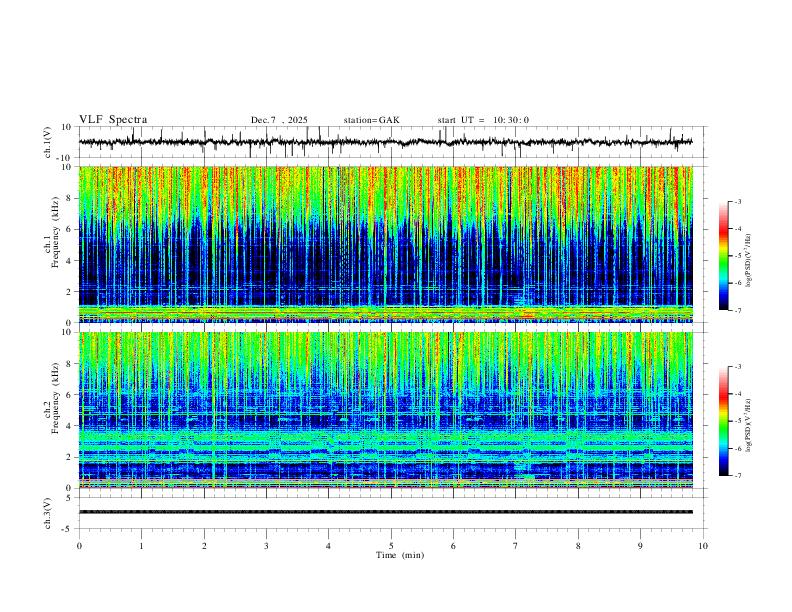Click the "Time (min)" axis title
This screenshot has height=612, width=792.
coord(400,555)
